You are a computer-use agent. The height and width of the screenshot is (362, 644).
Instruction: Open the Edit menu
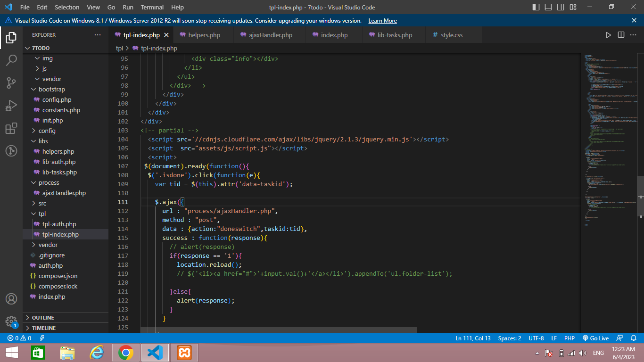[42, 7]
